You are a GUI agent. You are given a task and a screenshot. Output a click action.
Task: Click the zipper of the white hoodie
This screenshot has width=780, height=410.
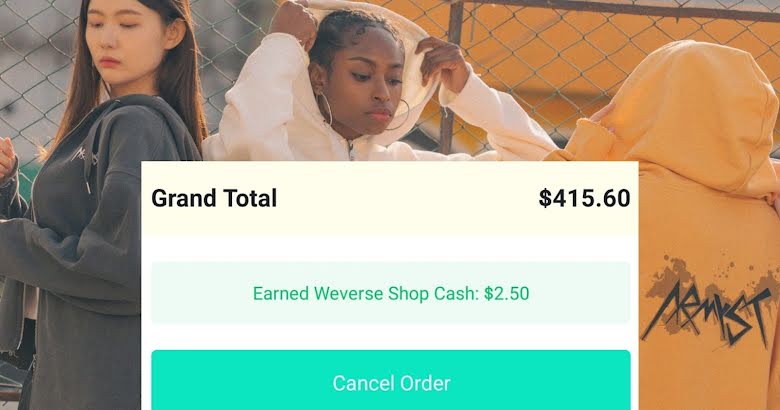352,151
